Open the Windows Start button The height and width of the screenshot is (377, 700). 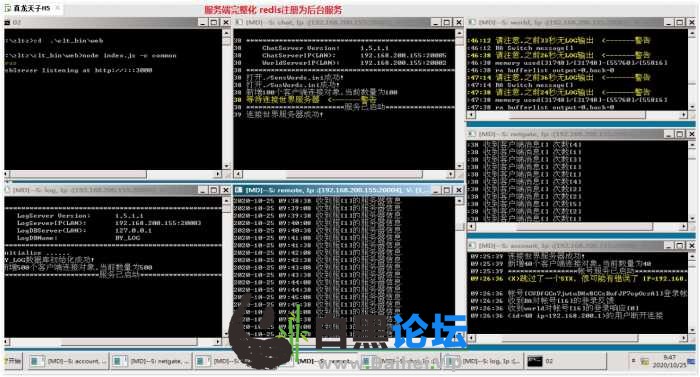tap(12, 361)
